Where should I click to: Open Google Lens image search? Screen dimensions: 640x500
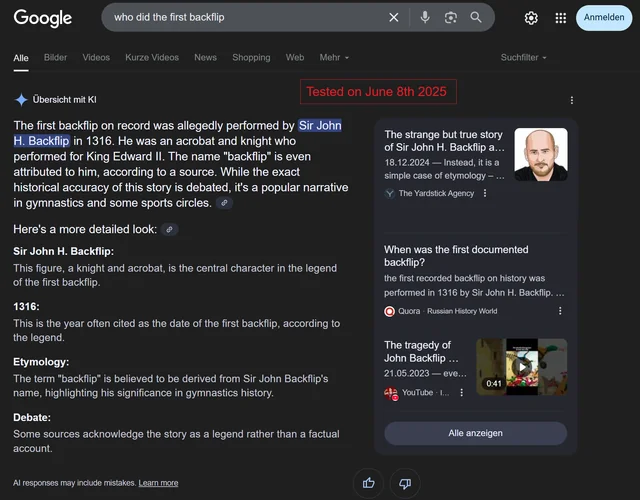pyautogui.click(x=451, y=18)
